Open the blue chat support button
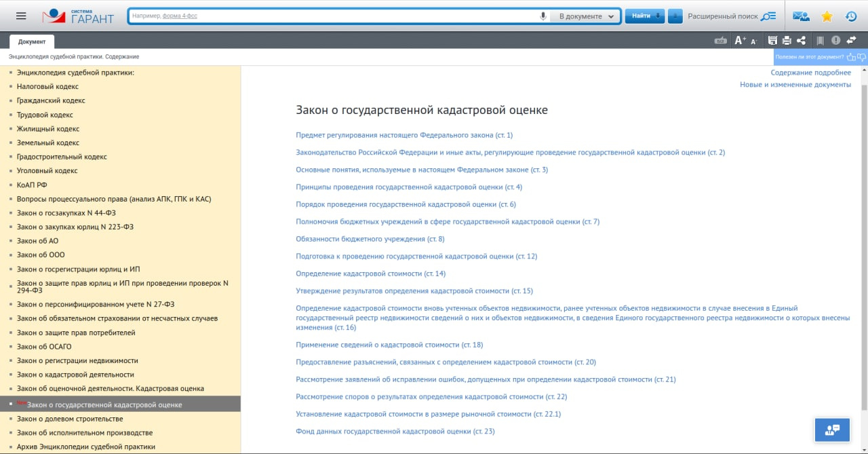 tap(832, 430)
